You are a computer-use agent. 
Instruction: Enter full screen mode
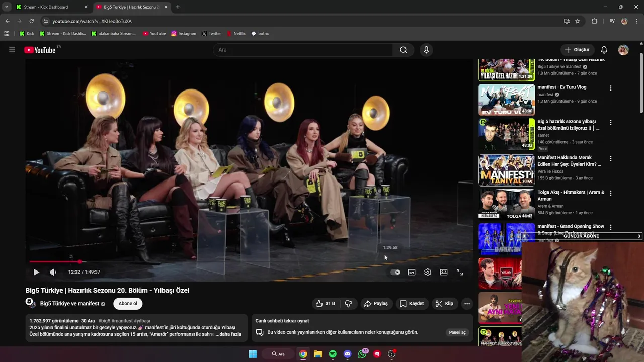pyautogui.click(x=460, y=272)
